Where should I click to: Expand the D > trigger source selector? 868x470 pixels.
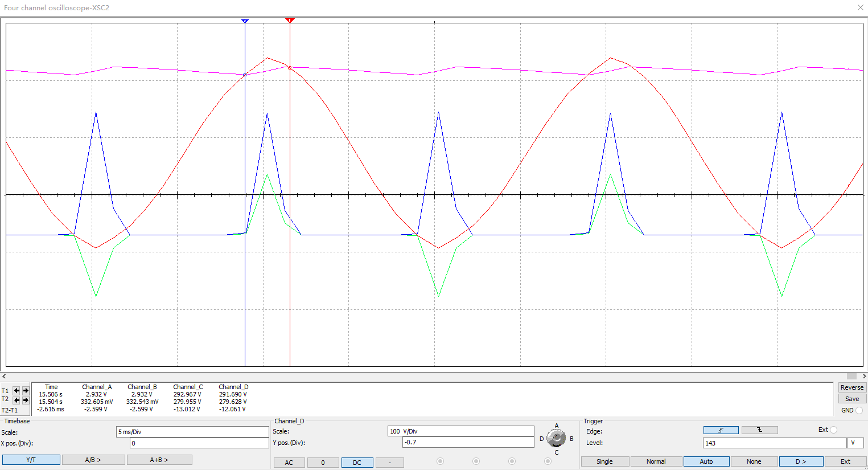(801, 461)
